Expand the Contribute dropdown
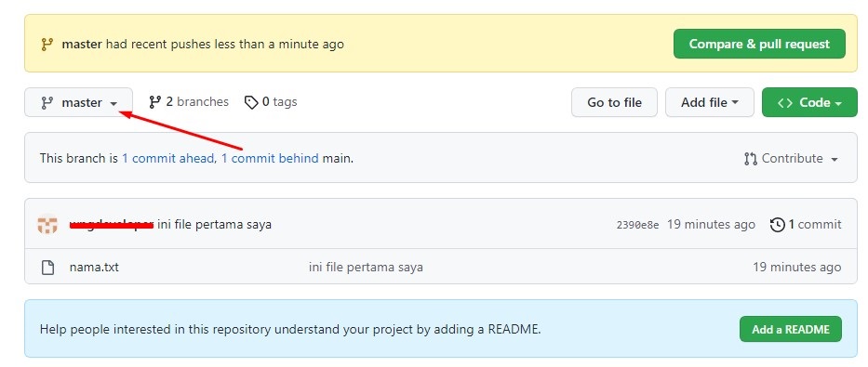 [x=791, y=159]
